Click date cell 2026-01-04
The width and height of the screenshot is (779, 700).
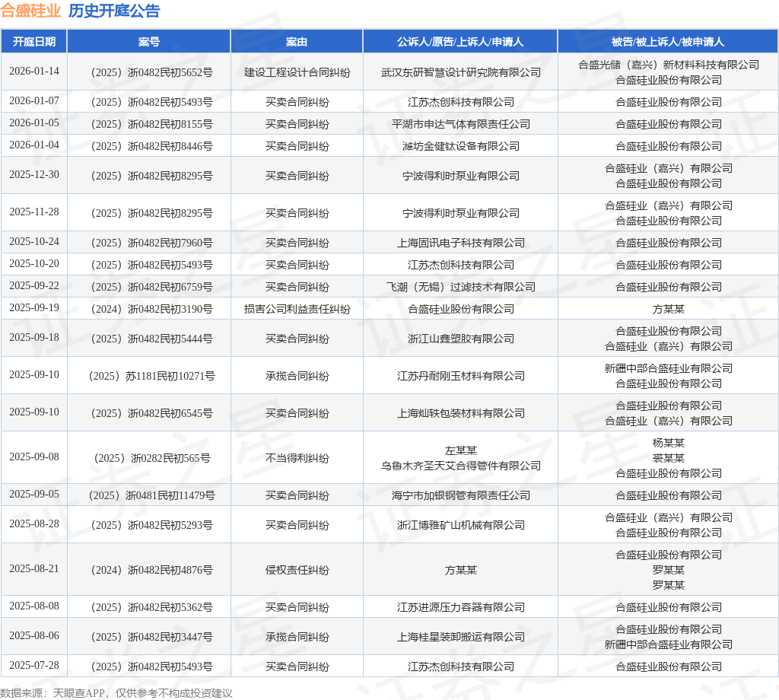coord(33,145)
